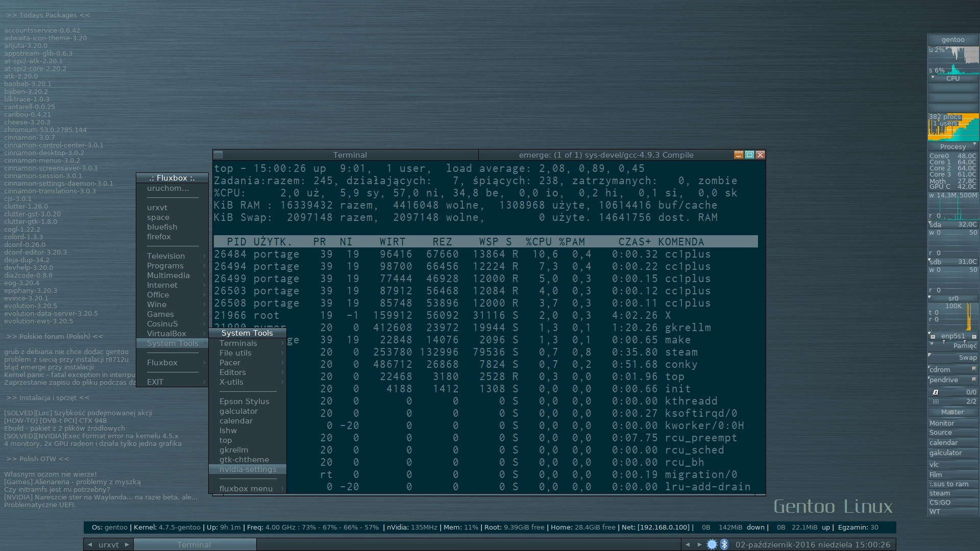The image size is (980, 551).
Task: Open the Terminal window menu icon
Action: coord(218,155)
